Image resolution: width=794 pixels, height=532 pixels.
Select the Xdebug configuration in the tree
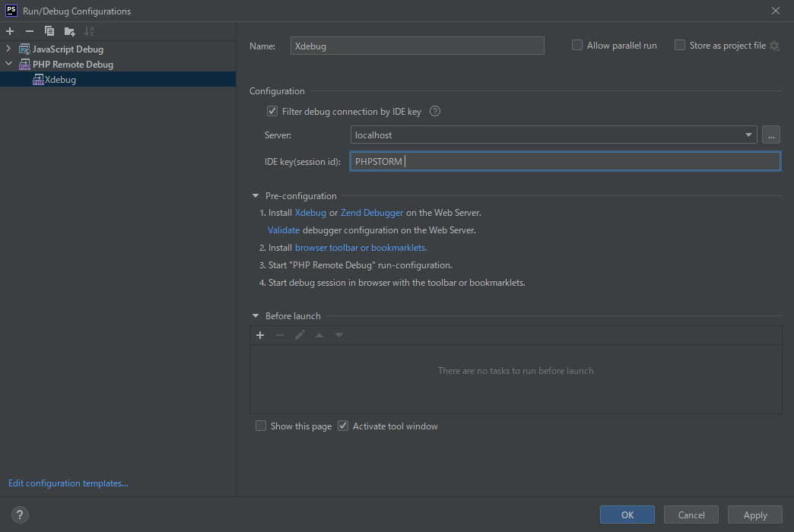click(60, 80)
